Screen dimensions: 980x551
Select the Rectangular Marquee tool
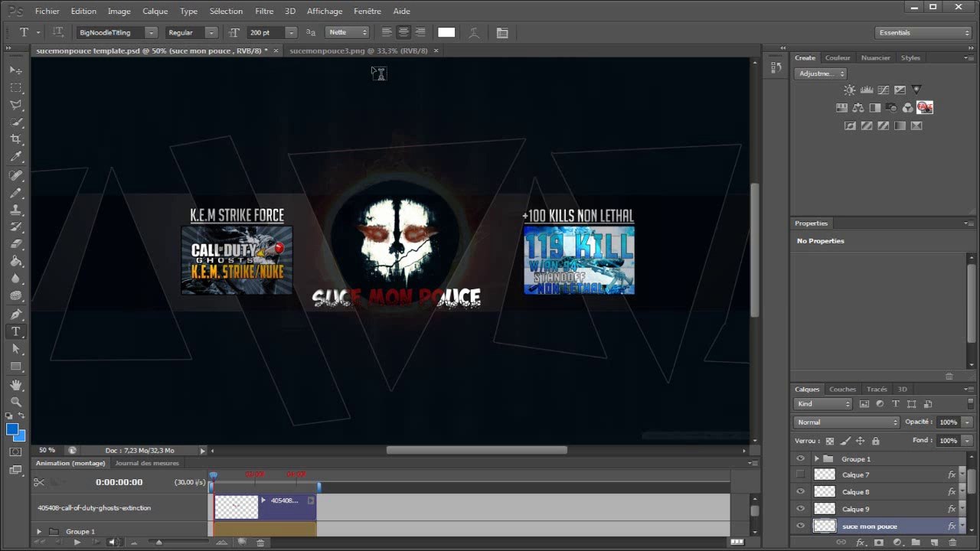point(15,88)
